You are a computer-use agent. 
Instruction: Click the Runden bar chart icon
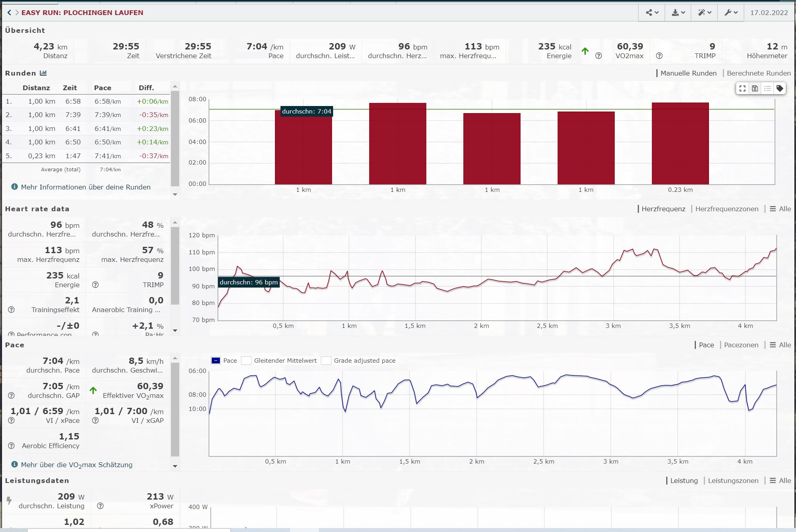[43, 73]
